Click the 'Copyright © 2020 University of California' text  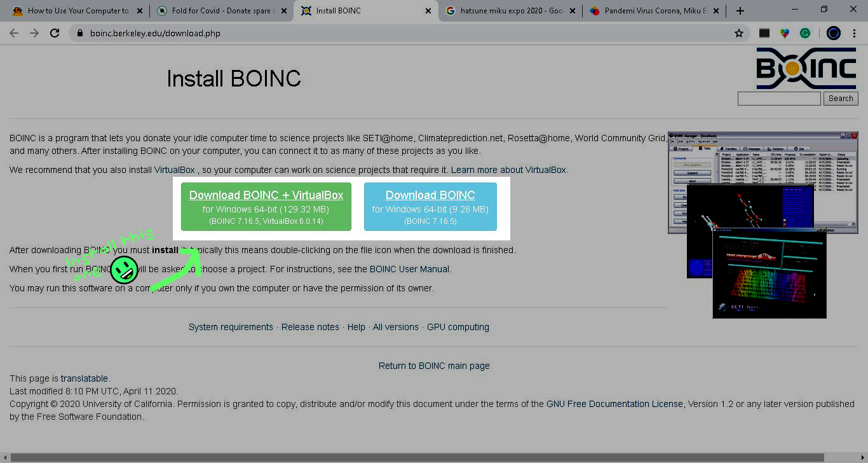(x=91, y=404)
